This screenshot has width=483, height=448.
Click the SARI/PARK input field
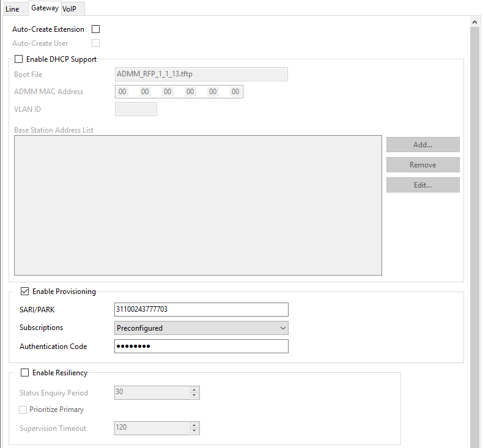(201, 309)
